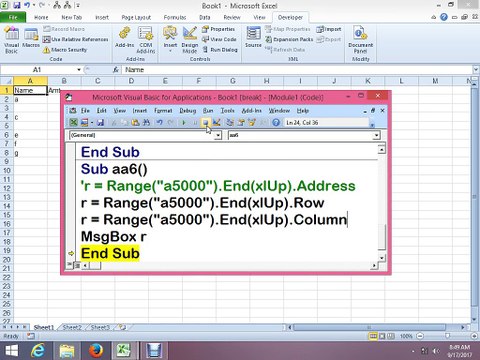Expand the Insert UserForm dropdown arrow
Image resolution: width=480 pixels, height=360 pixels.
click(x=92, y=123)
